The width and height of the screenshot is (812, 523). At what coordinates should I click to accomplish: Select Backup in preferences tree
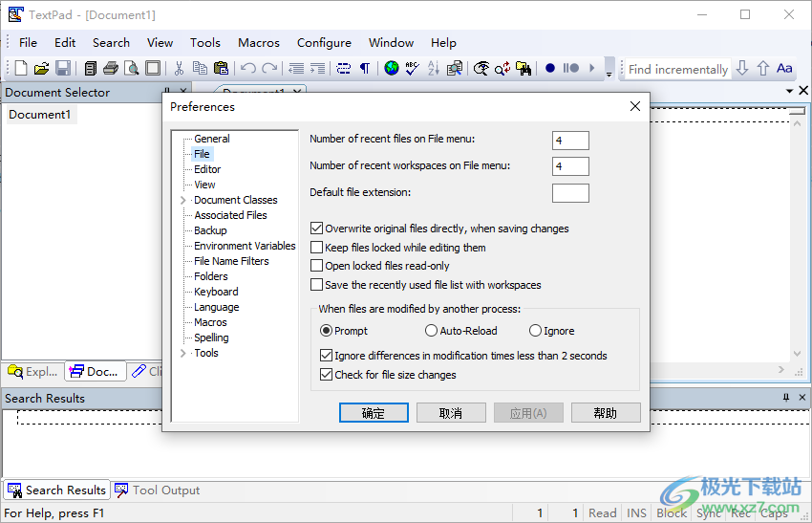(210, 230)
